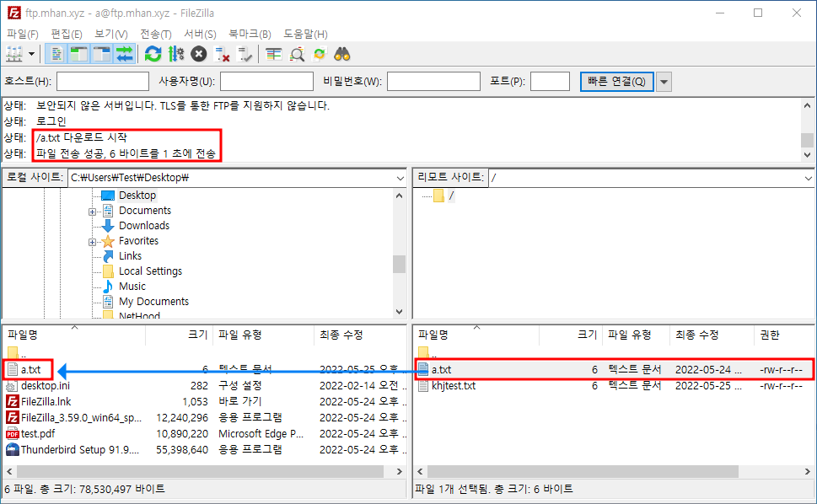Click 빠른 연결(Q) button

(617, 81)
